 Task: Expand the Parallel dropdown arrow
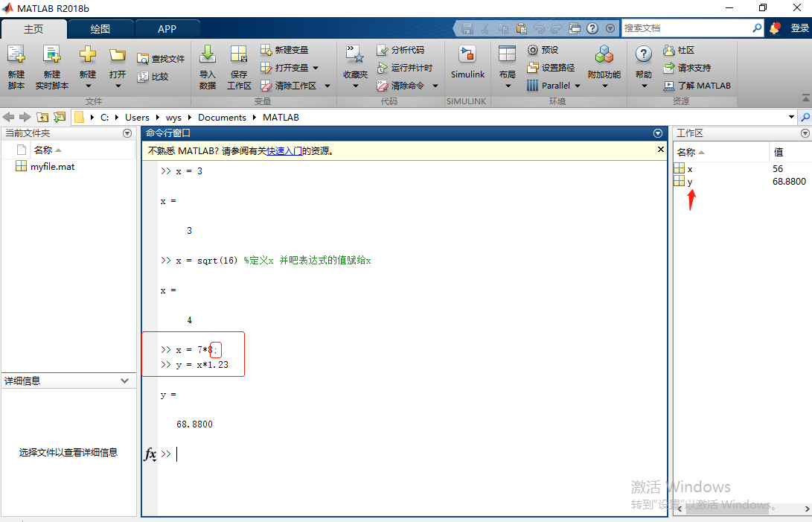pos(578,86)
